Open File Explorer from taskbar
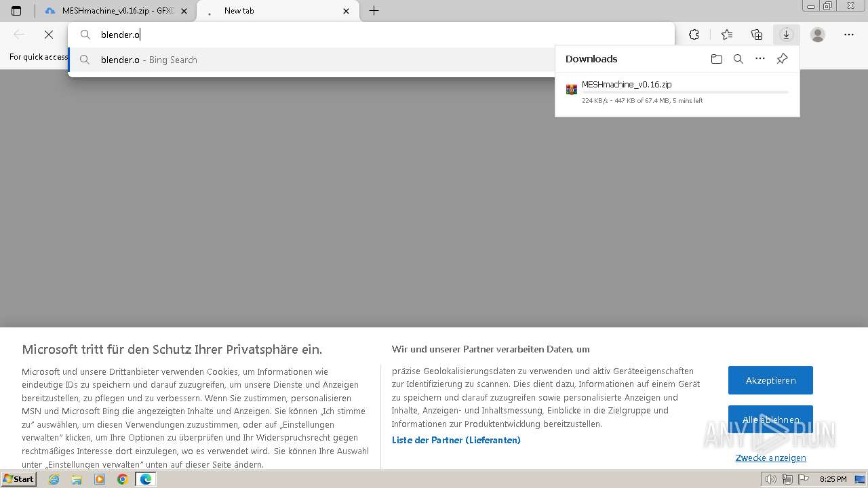 point(77,479)
